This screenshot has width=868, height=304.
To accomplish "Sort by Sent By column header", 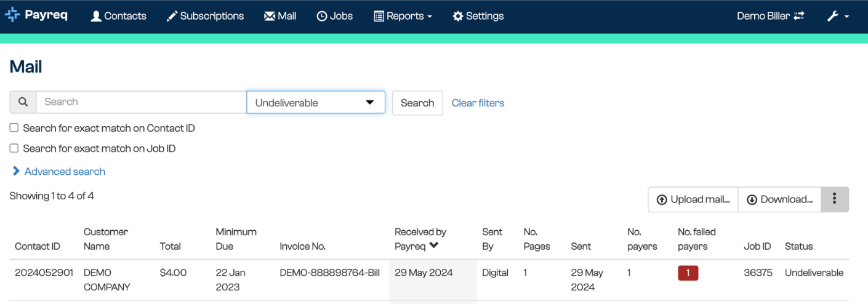I will click(x=492, y=239).
